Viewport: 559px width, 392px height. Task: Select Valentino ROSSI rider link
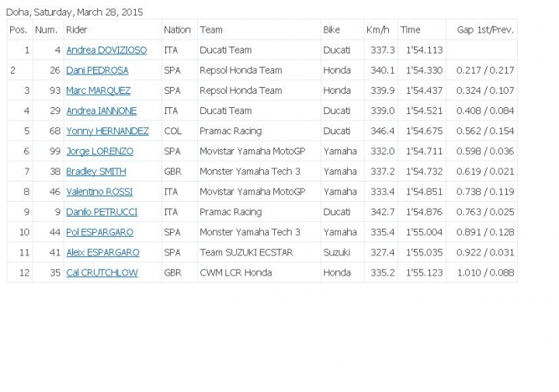click(99, 192)
